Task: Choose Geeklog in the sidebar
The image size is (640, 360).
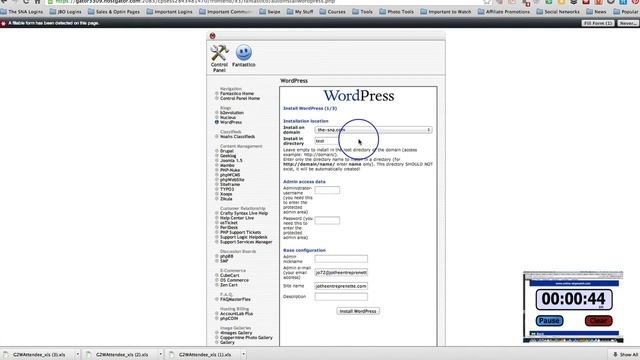Action: click(228, 156)
